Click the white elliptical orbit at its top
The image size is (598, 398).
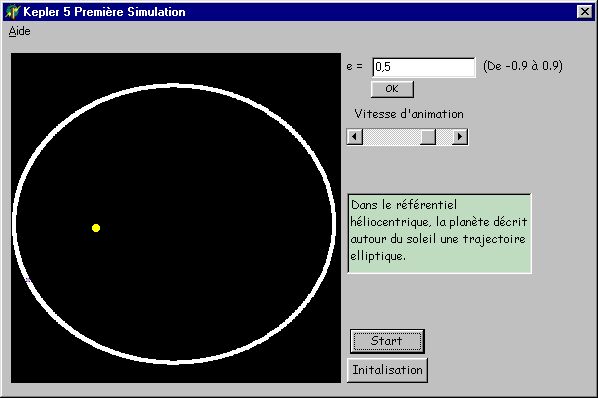pyautogui.click(x=174, y=86)
